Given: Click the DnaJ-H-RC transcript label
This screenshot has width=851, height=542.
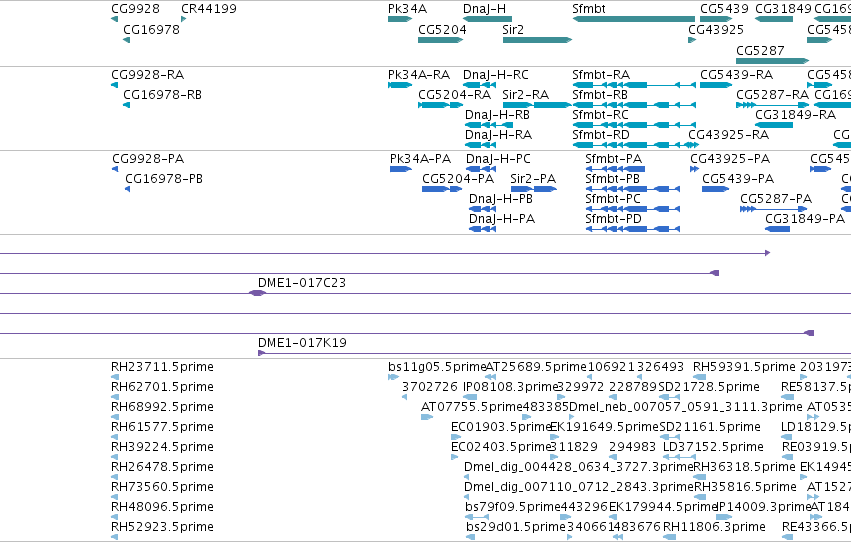Looking at the screenshot, I should point(496,75).
